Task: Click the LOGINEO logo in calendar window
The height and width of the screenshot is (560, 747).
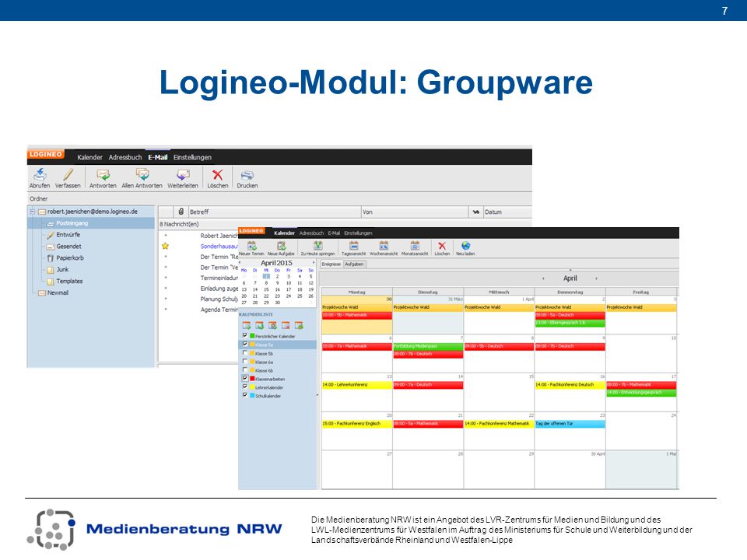Action: [x=251, y=231]
